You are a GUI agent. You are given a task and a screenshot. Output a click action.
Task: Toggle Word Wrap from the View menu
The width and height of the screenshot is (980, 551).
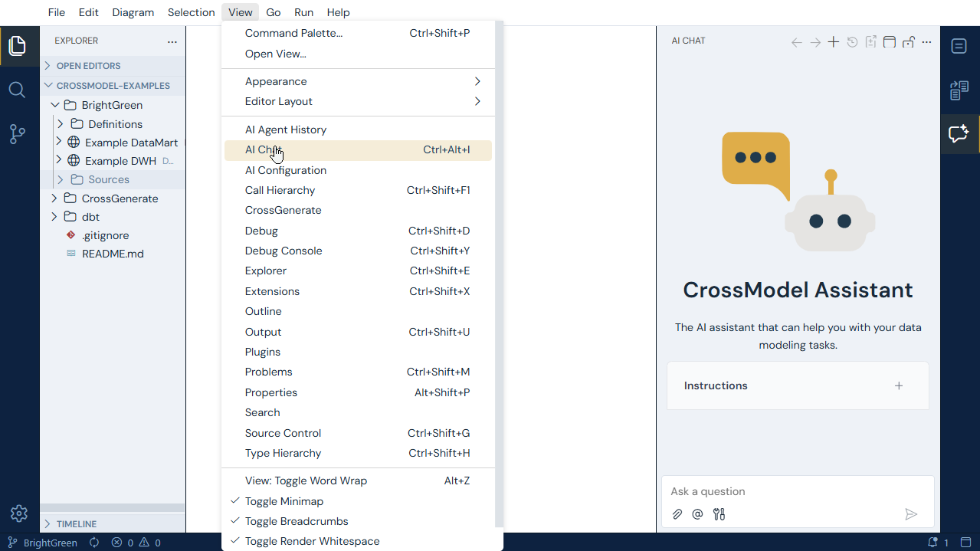358,480
